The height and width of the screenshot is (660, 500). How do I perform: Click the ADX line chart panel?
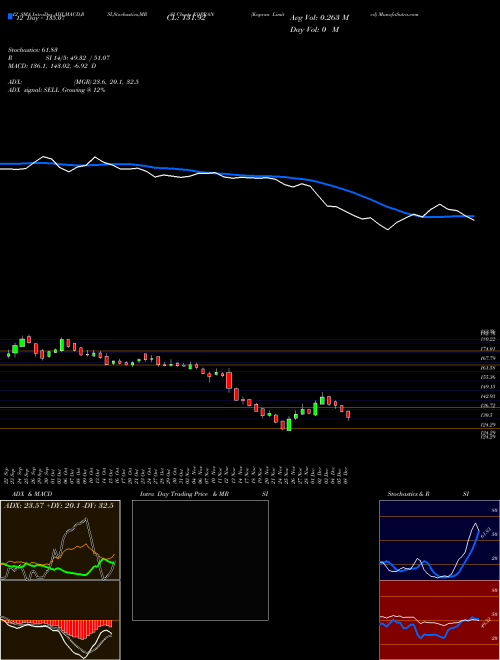coord(60,540)
